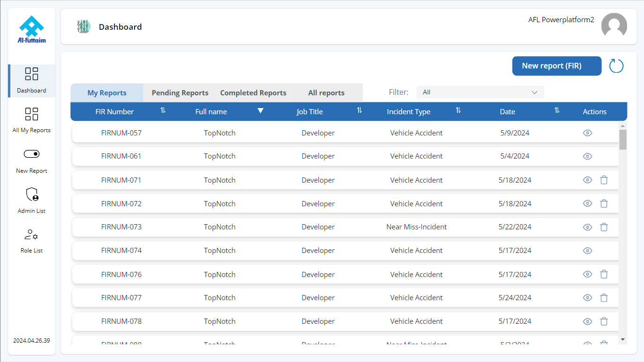
Task: Sort by Job Title column
Action: (360, 110)
